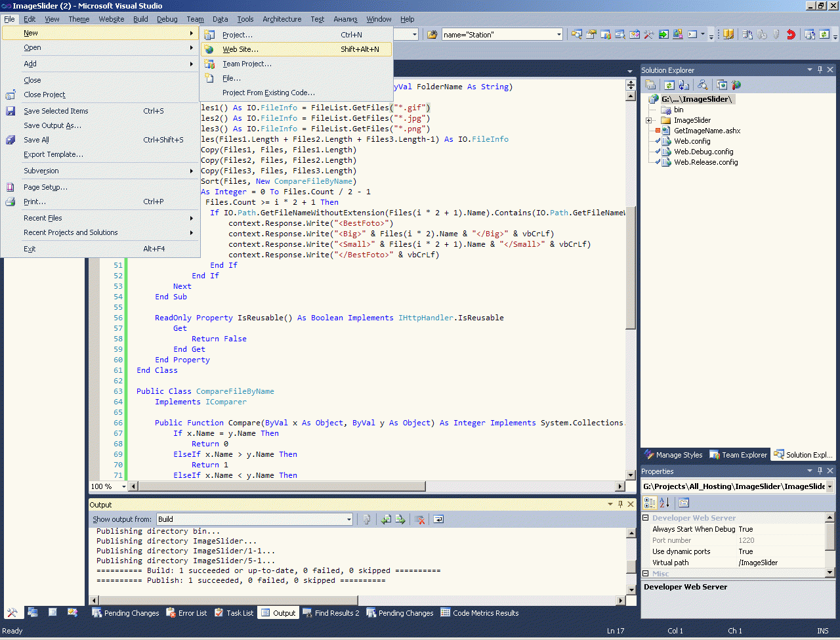Screen dimensions: 840x640
Task: Click the red undo arrow toolbar icon
Action: pyautogui.click(x=791, y=35)
